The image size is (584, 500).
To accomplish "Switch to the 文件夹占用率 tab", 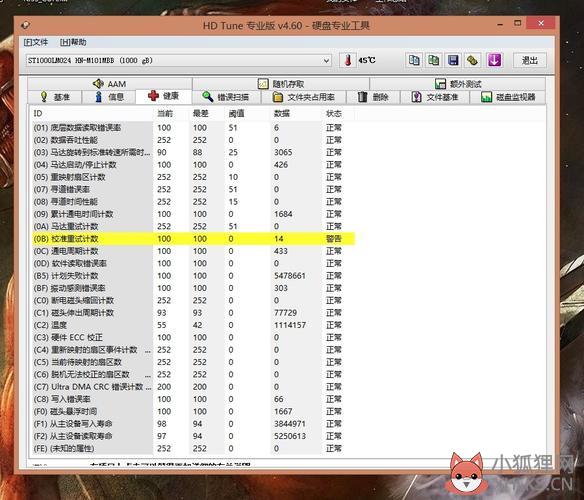I will [304, 97].
